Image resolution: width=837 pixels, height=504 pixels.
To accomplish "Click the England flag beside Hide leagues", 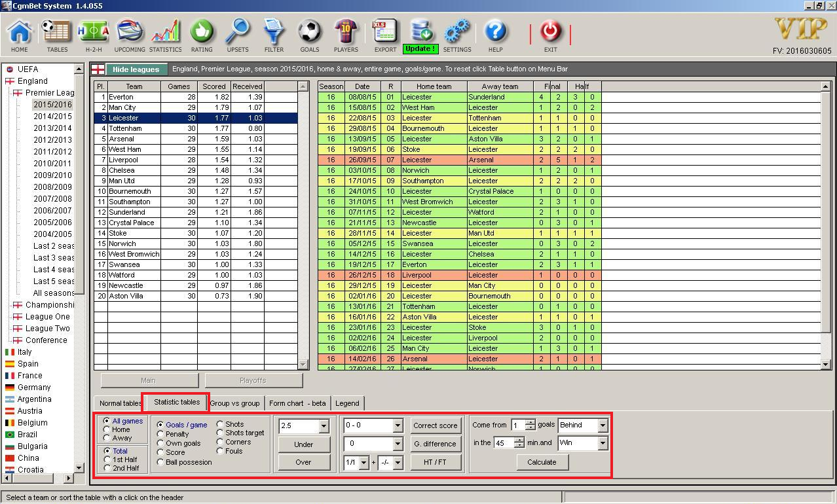I will pyautogui.click(x=98, y=69).
